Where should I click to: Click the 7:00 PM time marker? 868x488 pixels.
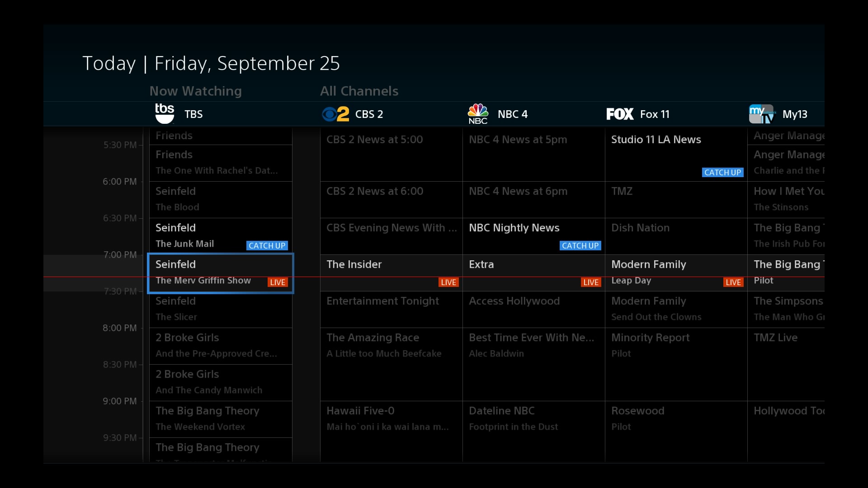[x=120, y=255]
